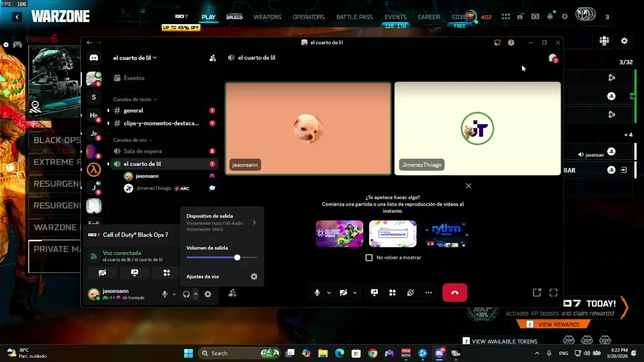The width and height of the screenshot is (644, 362).
Task: Open Discord direct messages home icon
Action: click(94, 58)
